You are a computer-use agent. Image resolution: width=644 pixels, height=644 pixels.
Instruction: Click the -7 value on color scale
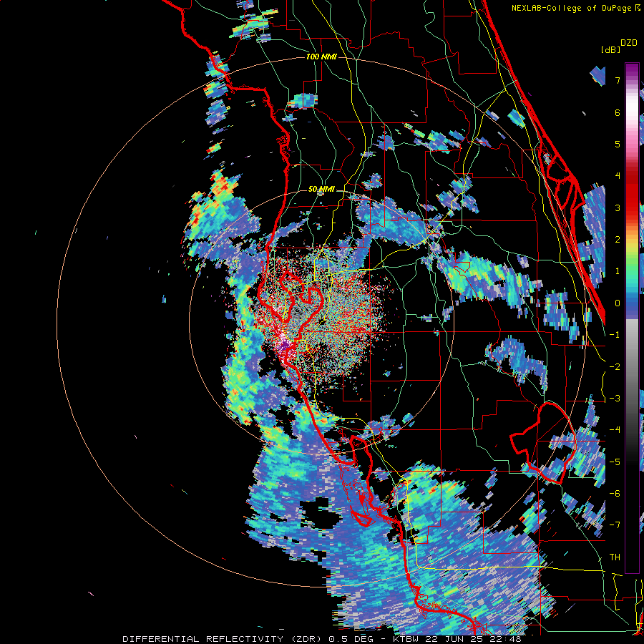(x=615, y=525)
